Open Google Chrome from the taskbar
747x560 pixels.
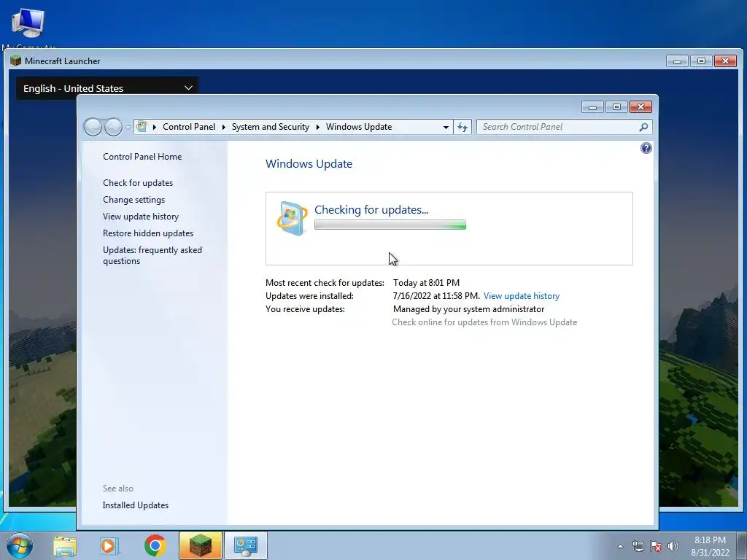point(155,545)
